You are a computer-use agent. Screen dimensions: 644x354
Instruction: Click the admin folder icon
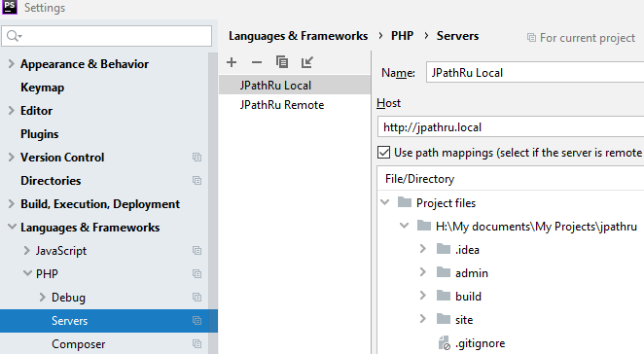click(444, 272)
